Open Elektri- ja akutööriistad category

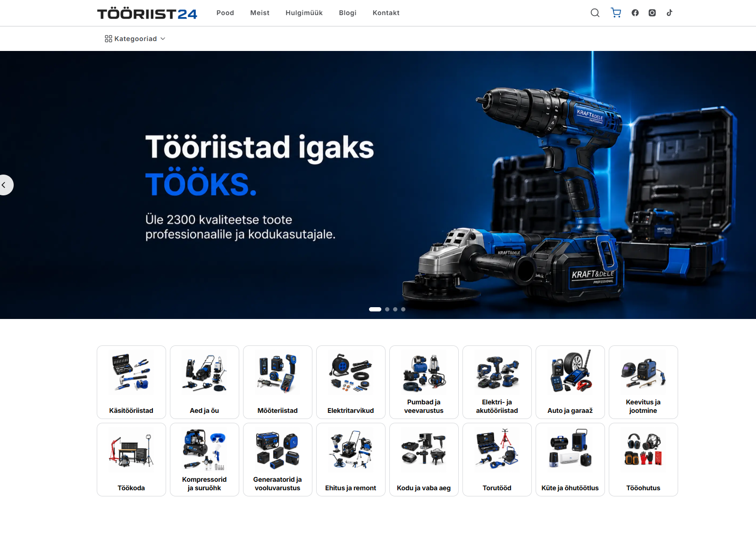click(x=497, y=382)
